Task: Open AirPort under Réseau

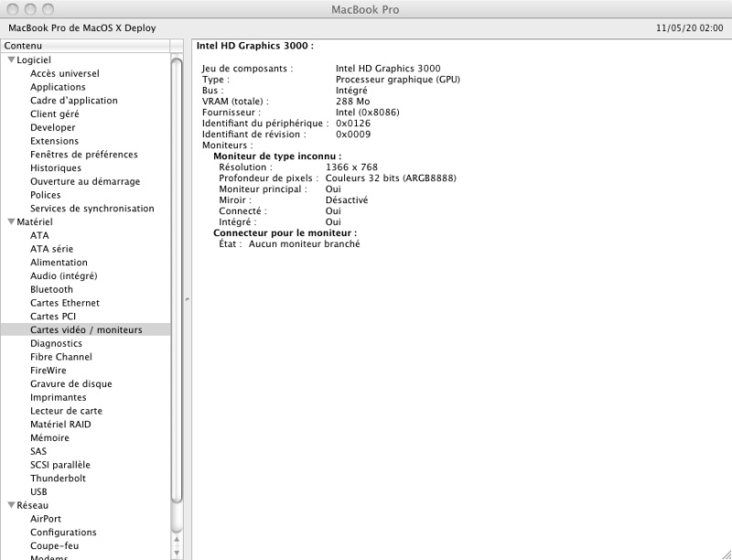Action: (46, 520)
